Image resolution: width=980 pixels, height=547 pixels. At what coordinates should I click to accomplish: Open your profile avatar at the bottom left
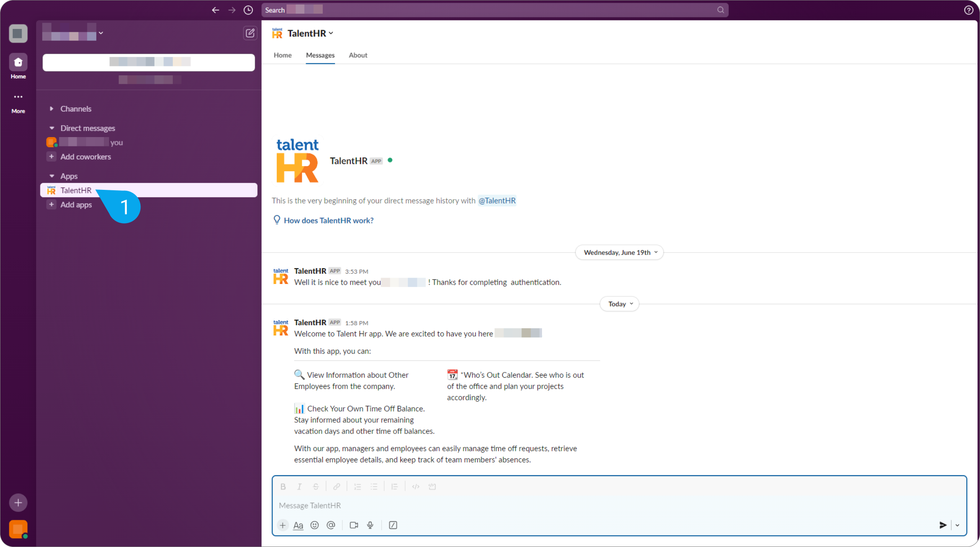point(18,529)
